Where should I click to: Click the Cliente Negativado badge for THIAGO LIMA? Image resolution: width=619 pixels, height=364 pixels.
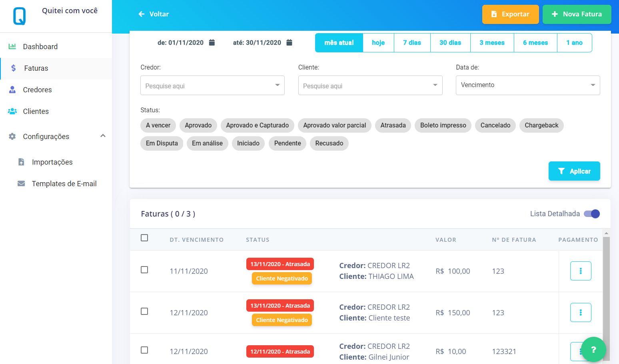pyautogui.click(x=282, y=278)
